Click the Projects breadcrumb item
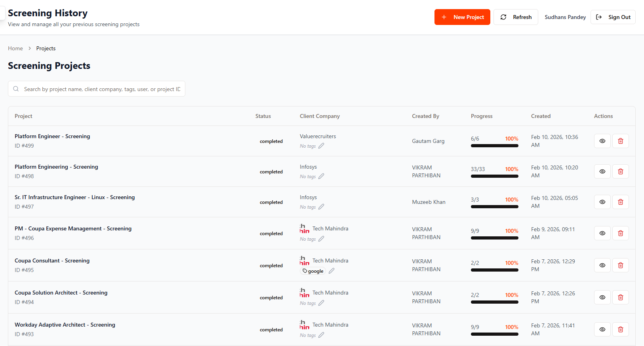 46,48
